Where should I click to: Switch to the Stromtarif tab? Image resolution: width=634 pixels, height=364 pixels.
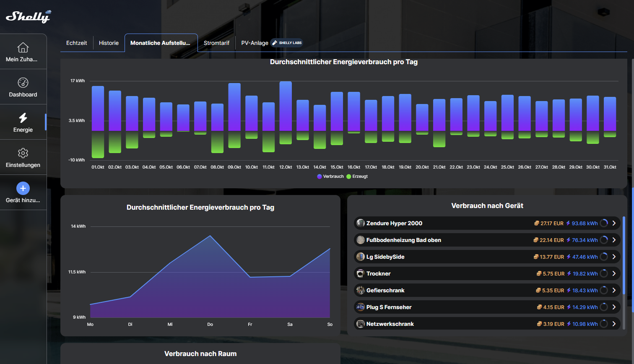216,43
